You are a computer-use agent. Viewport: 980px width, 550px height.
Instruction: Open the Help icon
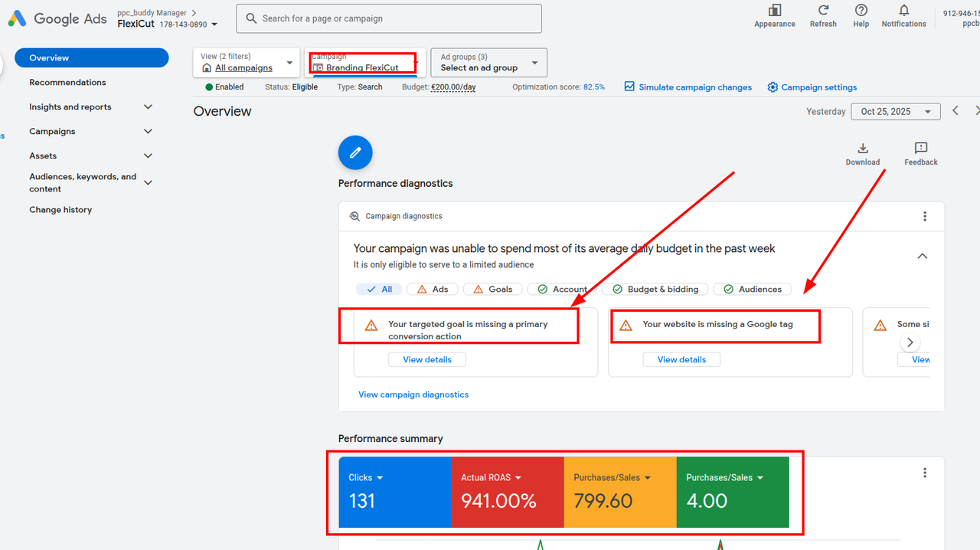coord(861,10)
